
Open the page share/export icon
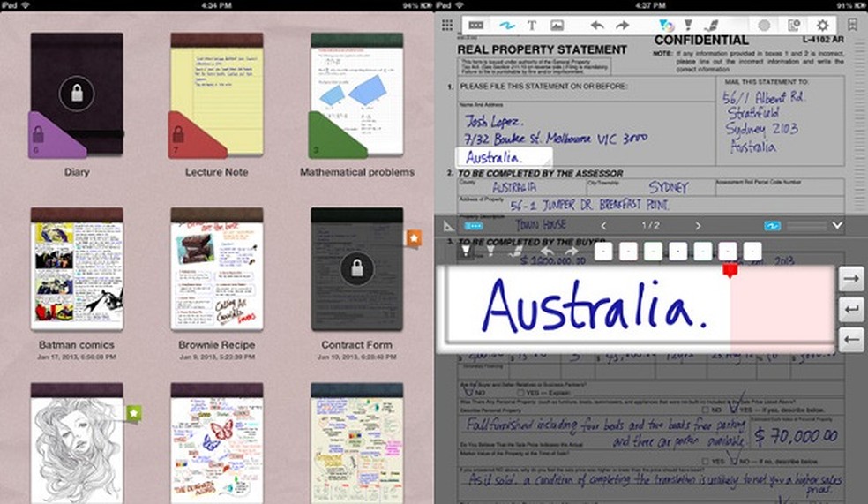[x=794, y=25]
